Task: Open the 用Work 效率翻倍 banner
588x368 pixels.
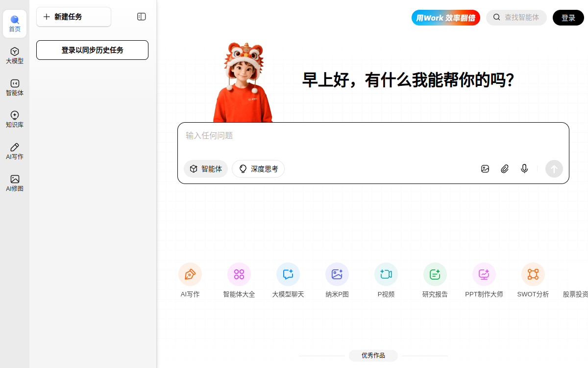Action: 446,18
